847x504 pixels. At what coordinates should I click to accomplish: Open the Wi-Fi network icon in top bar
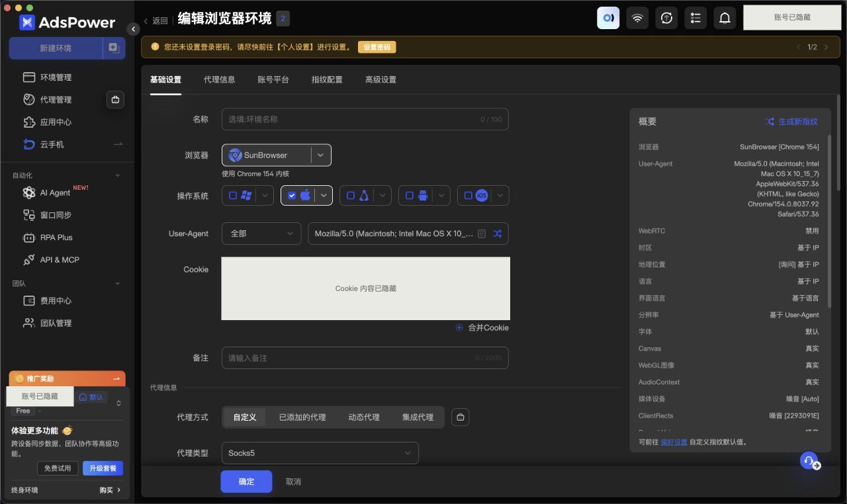(637, 18)
